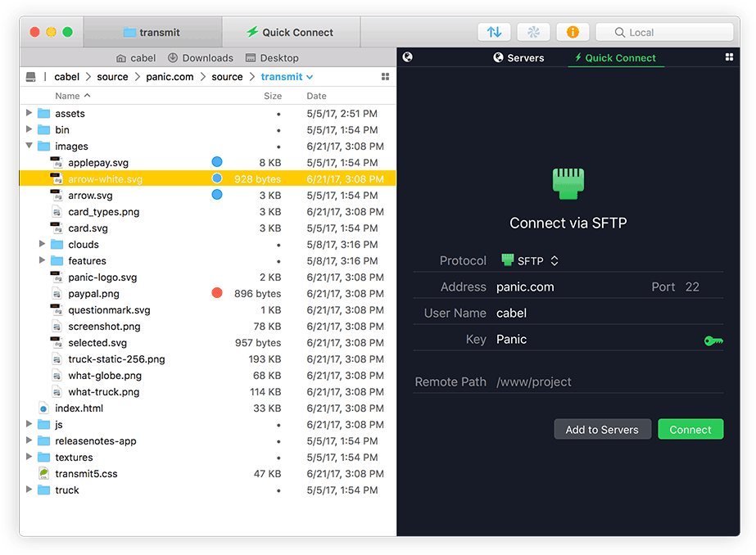This screenshot has width=756, height=555.
Task: Click the Add to Servers button
Action: (x=602, y=429)
